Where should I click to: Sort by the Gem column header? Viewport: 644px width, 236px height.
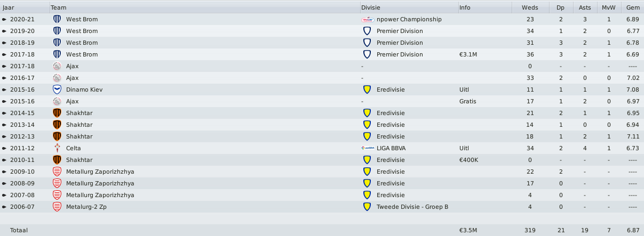633,7
